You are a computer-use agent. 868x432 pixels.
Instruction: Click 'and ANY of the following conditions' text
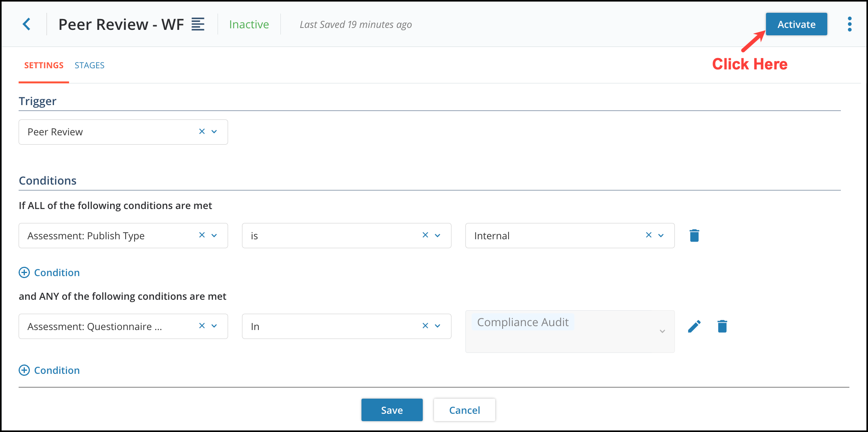tap(123, 296)
